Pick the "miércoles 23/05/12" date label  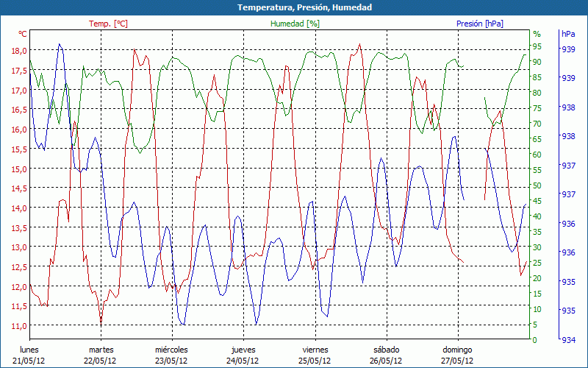click(x=171, y=355)
